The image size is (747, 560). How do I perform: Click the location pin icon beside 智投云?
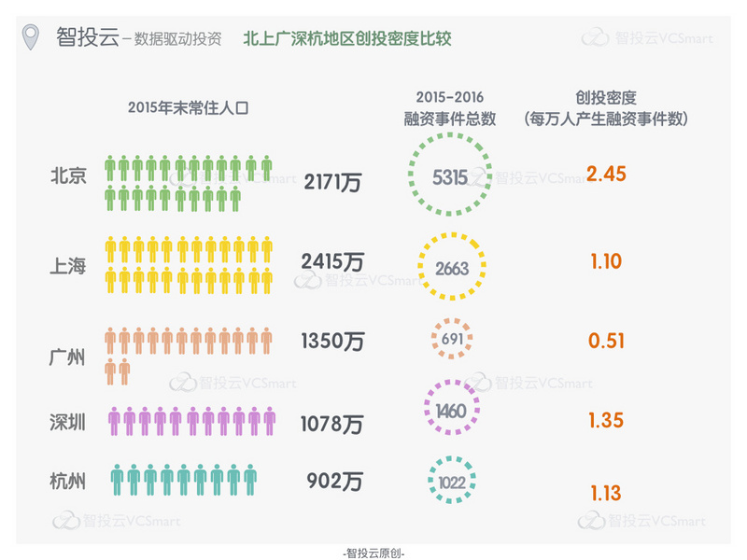tap(32, 38)
